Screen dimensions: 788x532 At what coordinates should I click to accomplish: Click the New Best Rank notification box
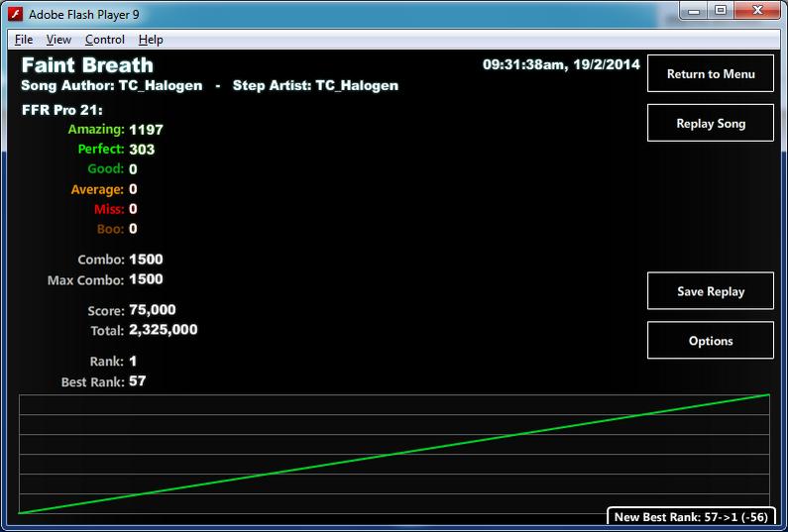click(x=691, y=517)
